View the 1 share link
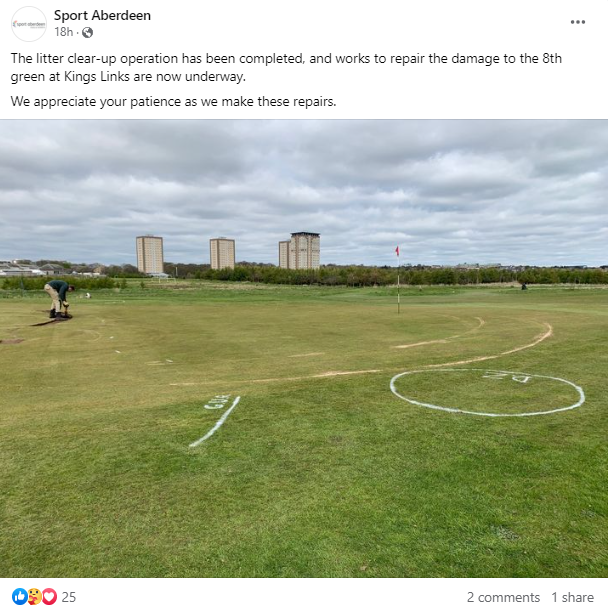 (573, 597)
